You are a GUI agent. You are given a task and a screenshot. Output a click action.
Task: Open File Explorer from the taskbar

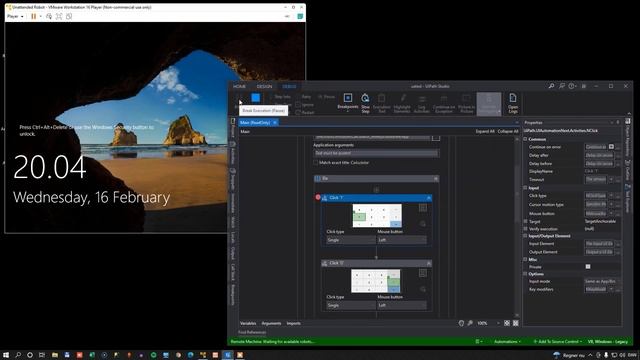coord(55,355)
